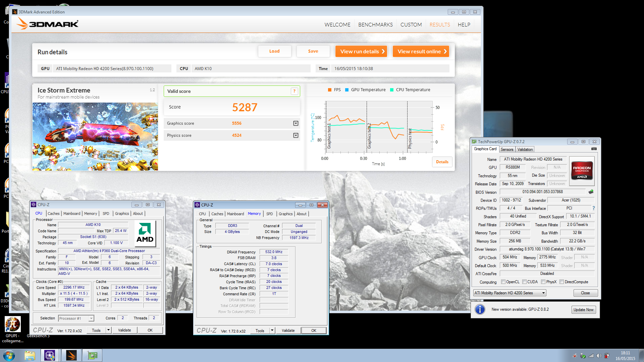Open graph Details button
This screenshot has height=362, width=644.
(x=442, y=162)
